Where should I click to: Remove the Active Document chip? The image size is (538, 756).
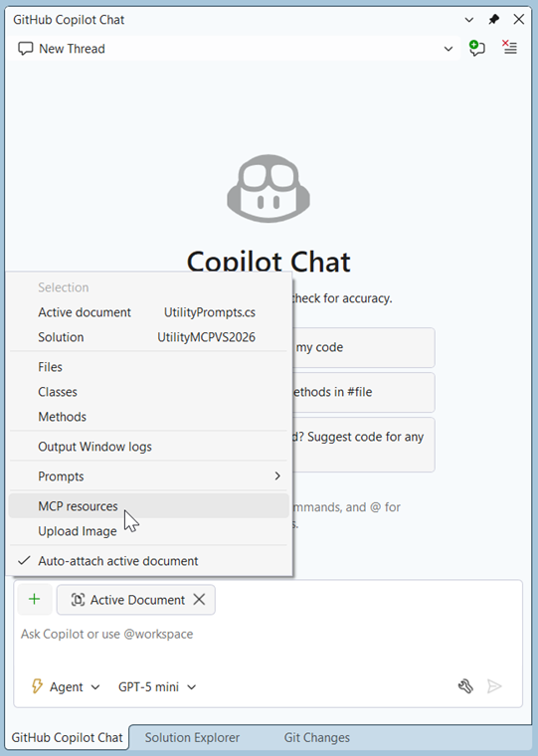pyautogui.click(x=199, y=599)
